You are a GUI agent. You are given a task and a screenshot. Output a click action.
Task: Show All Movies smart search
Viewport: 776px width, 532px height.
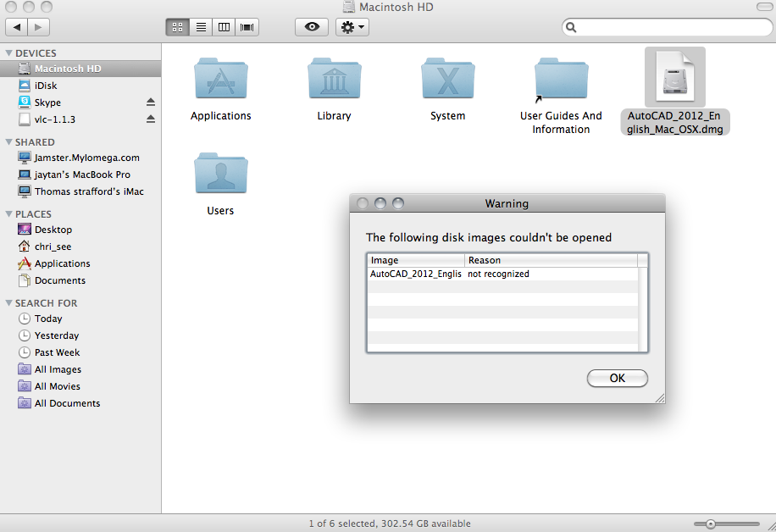[x=80, y=386]
